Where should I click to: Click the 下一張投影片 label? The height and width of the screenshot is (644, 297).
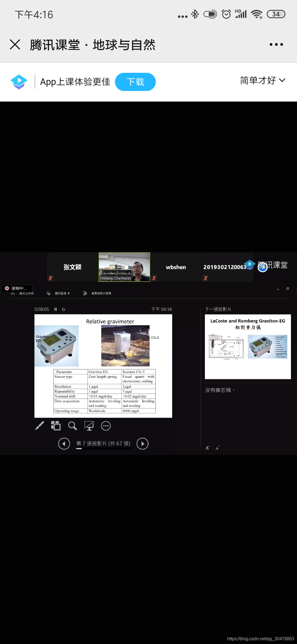(x=218, y=309)
